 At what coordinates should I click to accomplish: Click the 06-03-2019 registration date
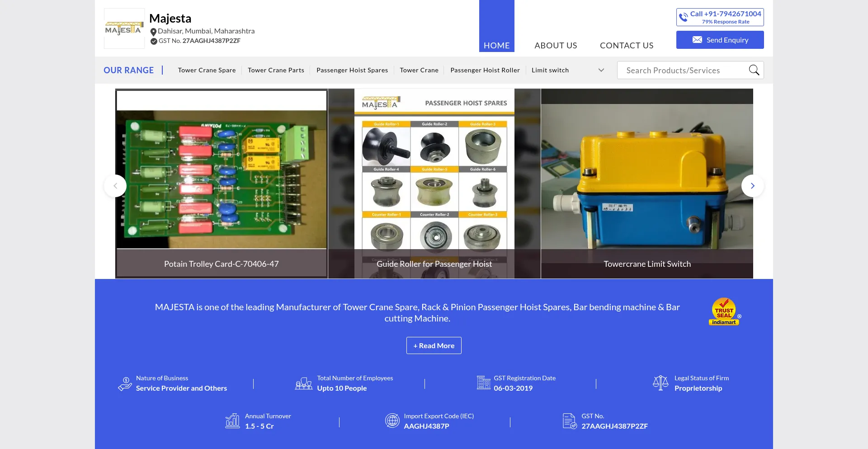[513, 388]
